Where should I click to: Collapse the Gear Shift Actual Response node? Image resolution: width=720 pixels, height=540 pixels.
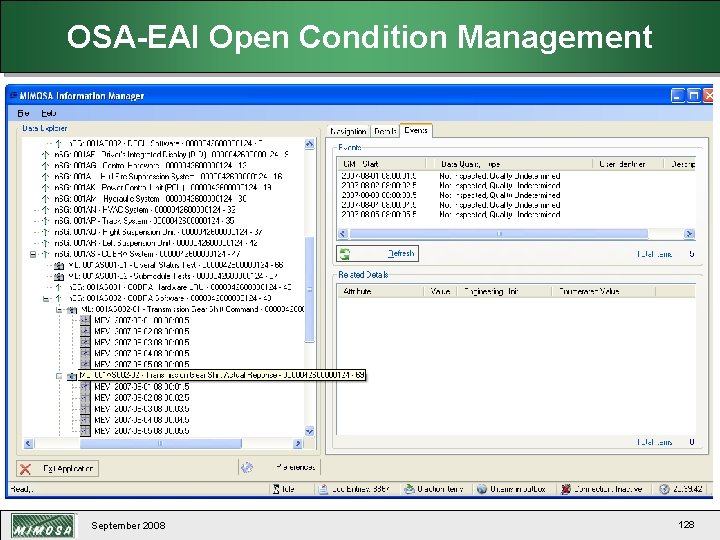59,376
